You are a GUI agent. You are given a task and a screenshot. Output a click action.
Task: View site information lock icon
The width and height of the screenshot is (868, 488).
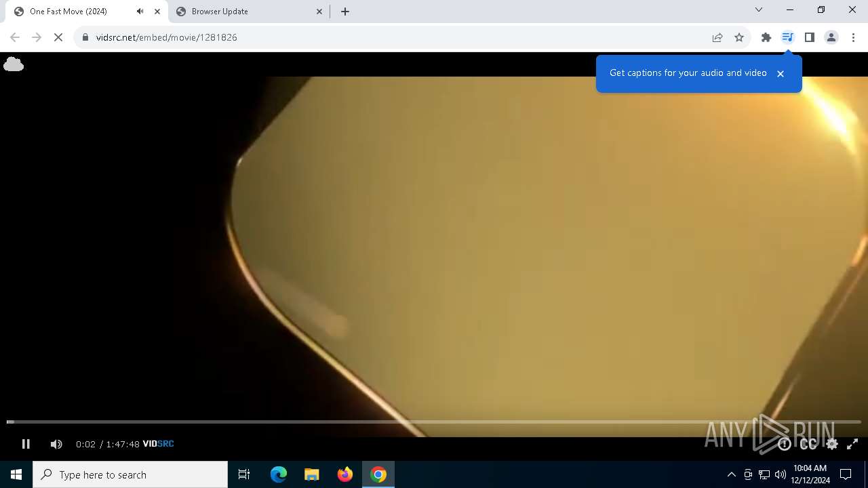point(85,37)
